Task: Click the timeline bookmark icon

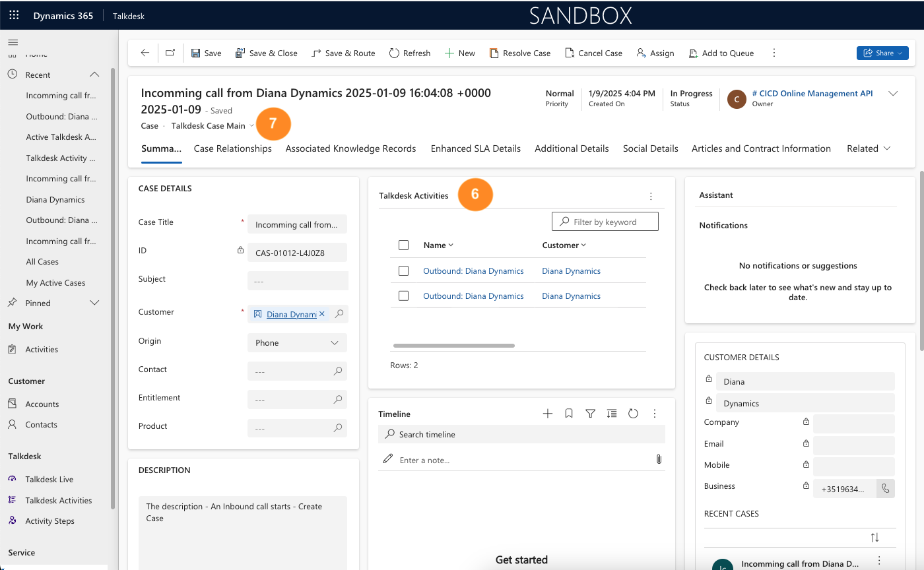Action: pos(569,414)
